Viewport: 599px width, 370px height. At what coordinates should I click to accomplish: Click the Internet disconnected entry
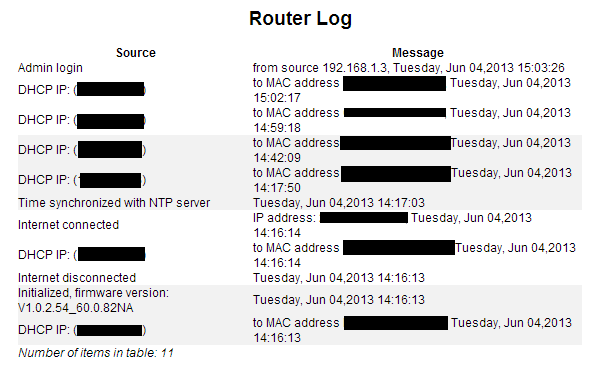(77, 278)
